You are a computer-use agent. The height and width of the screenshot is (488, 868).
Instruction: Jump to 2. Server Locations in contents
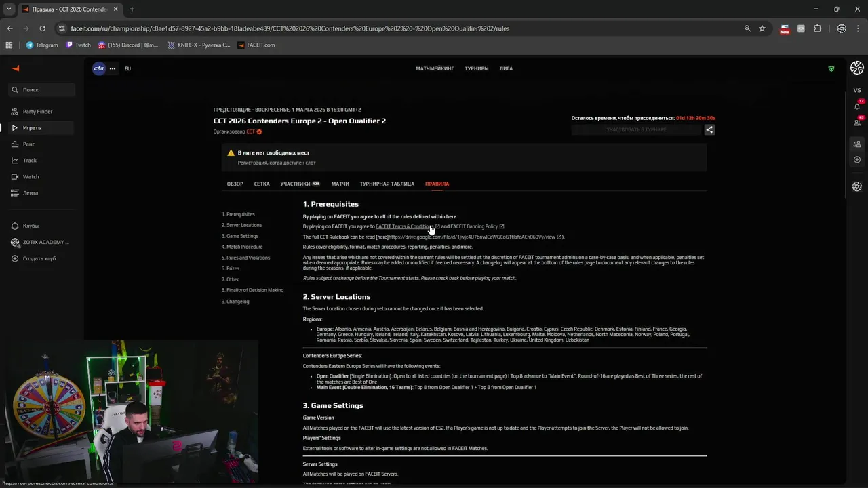click(241, 225)
